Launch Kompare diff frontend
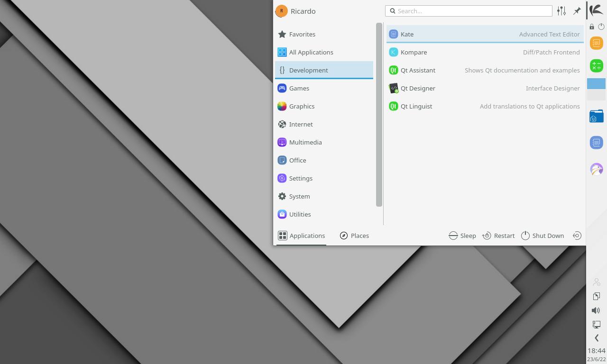This screenshot has width=607, height=364. coord(485,52)
